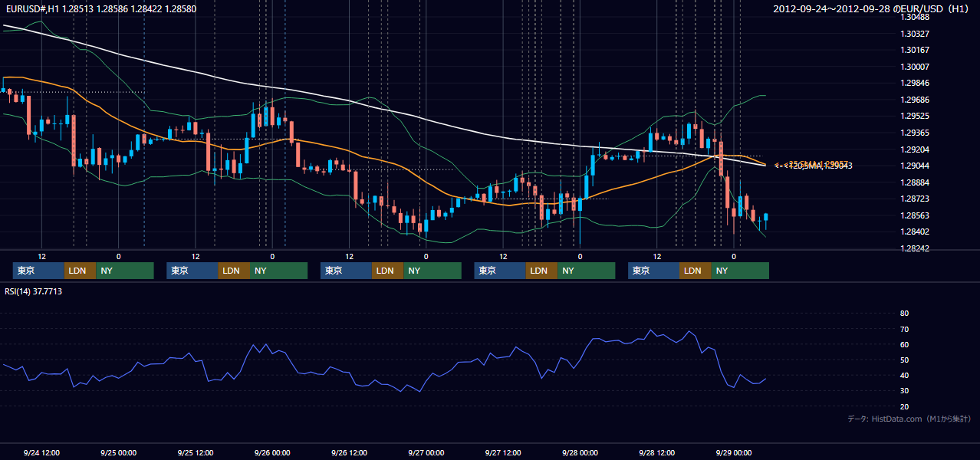Select the 9/29 00:00 time axis label
980x460 pixels.
point(734,452)
